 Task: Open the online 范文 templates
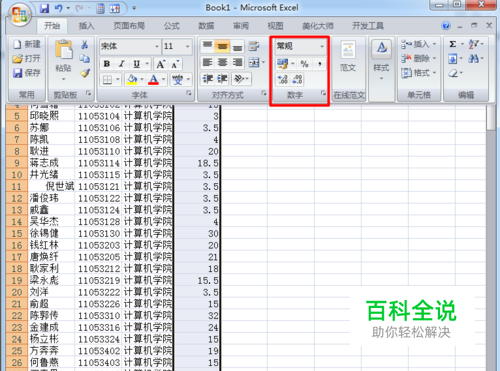348,56
